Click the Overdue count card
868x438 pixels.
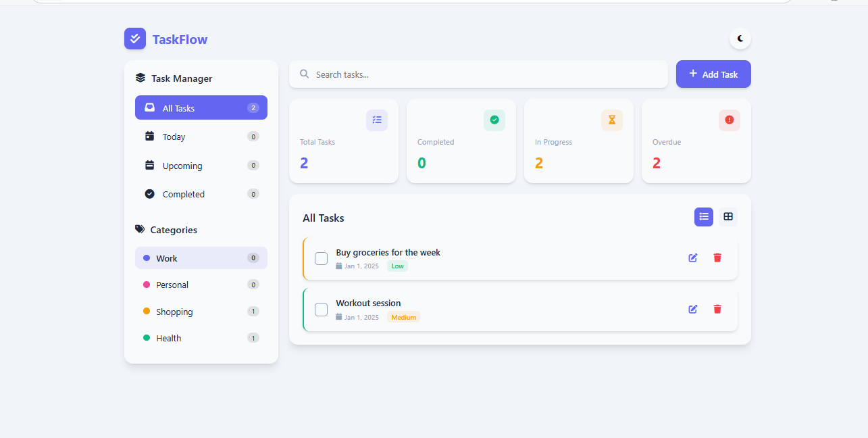pos(696,141)
